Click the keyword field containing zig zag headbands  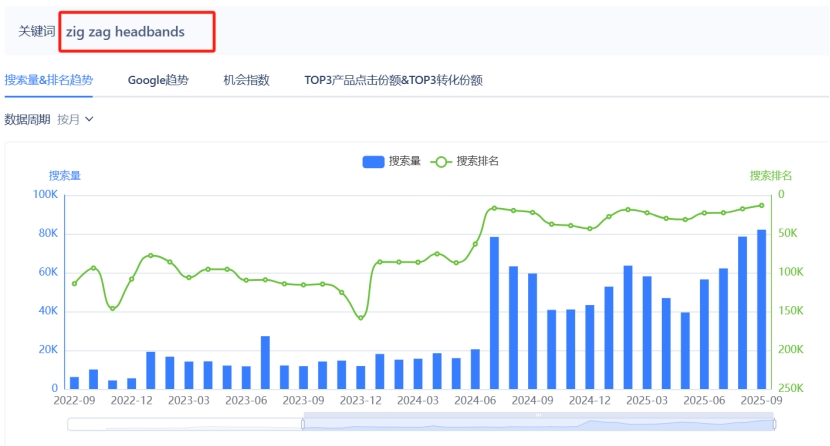pyautogui.click(x=137, y=32)
